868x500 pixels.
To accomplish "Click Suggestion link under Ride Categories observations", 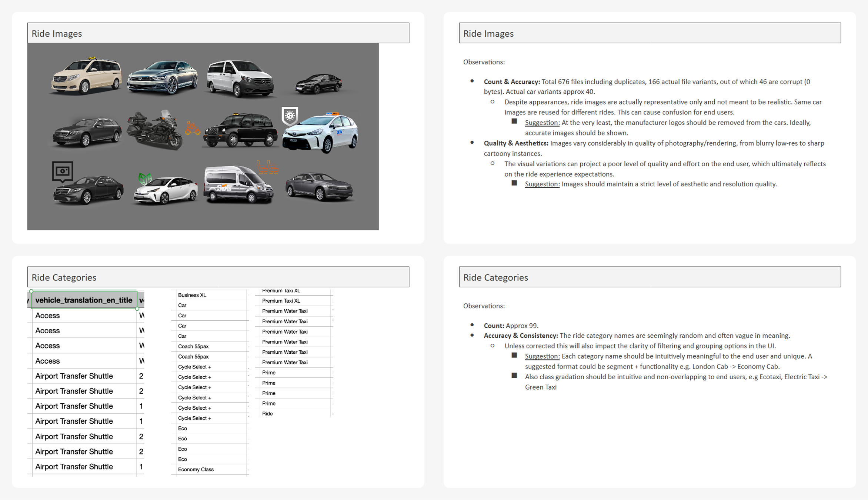I will click(542, 356).
